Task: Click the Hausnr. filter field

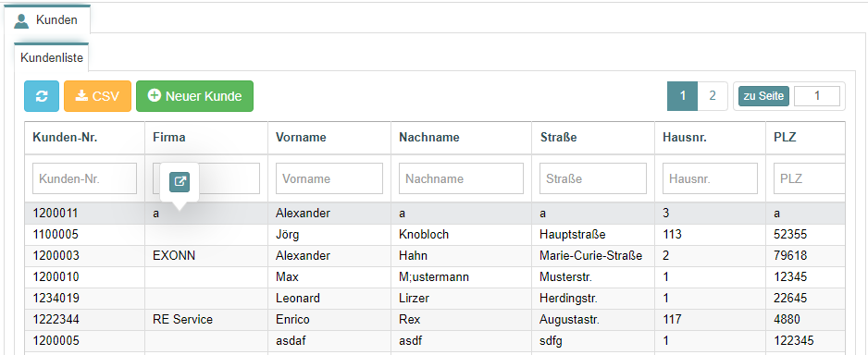Action: tap(711, 178)
